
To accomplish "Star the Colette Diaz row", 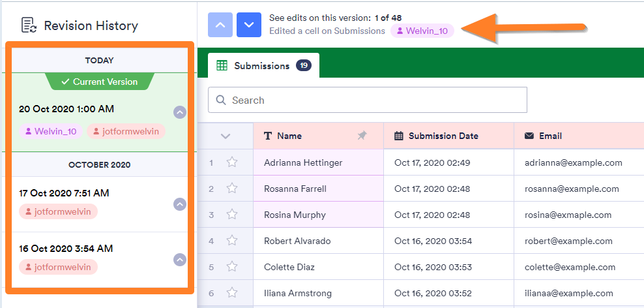I will (231, 267).
